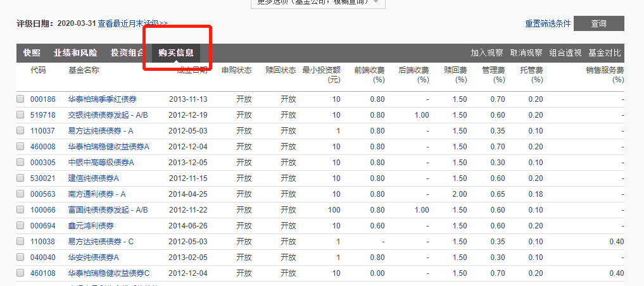Switch to the 快照 tab

pyautogui.click(x=31, y=53)
